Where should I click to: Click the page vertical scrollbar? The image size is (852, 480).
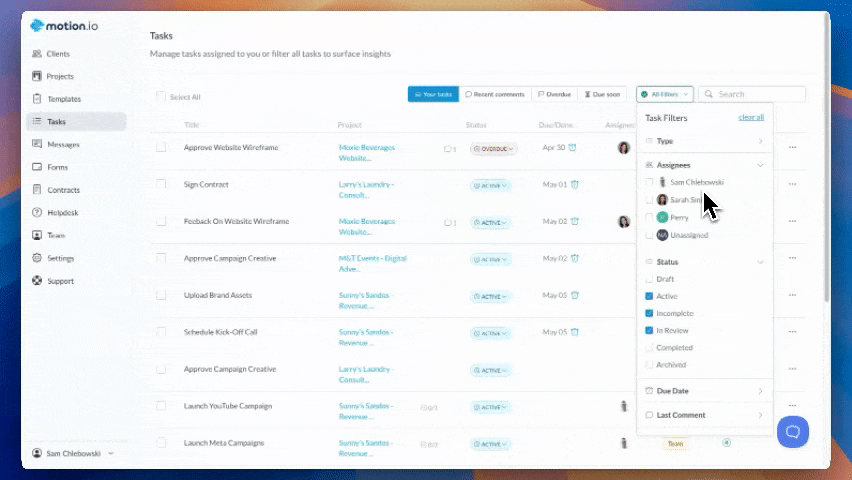826,160
